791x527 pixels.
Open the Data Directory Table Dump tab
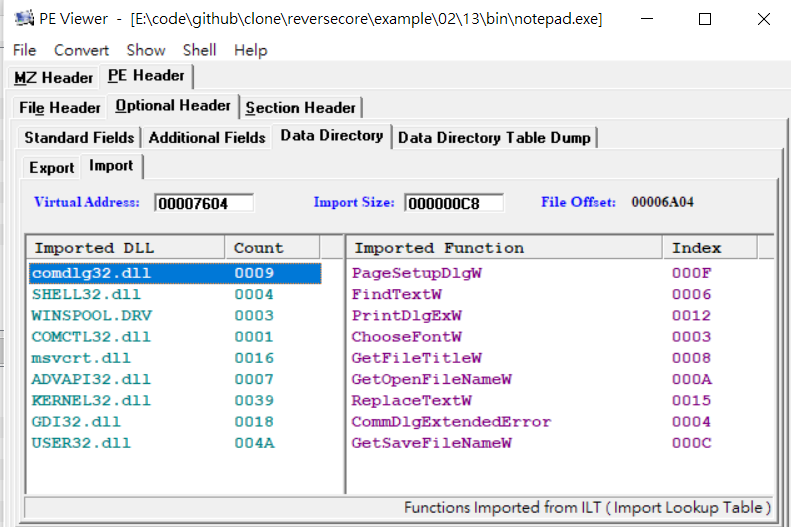click(494, 137)
